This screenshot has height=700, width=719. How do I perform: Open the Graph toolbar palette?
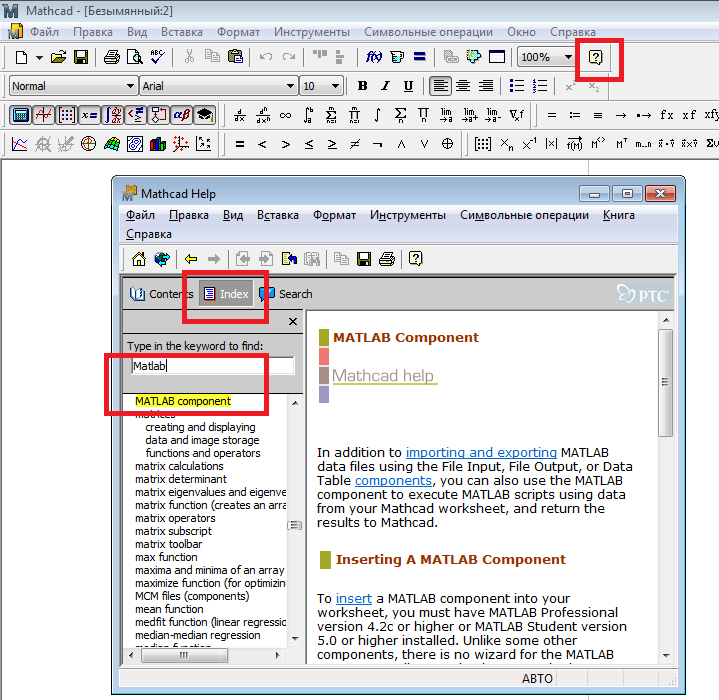click(x=44, y=115)
